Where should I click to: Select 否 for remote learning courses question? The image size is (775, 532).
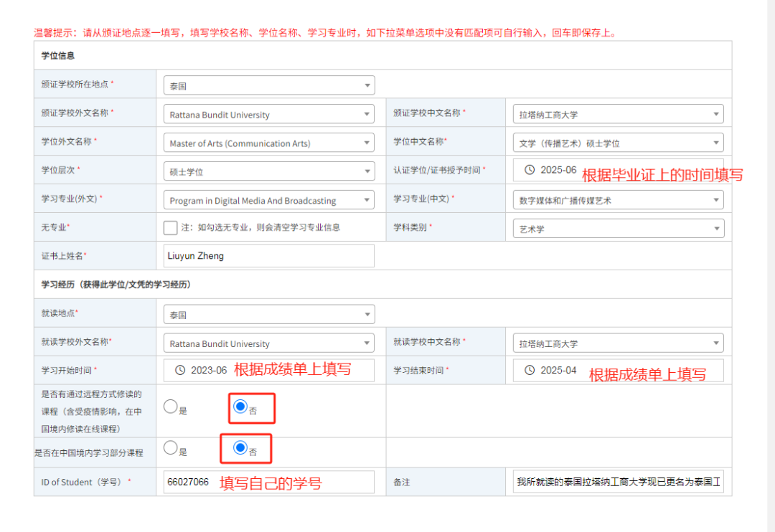coord(240,407)
